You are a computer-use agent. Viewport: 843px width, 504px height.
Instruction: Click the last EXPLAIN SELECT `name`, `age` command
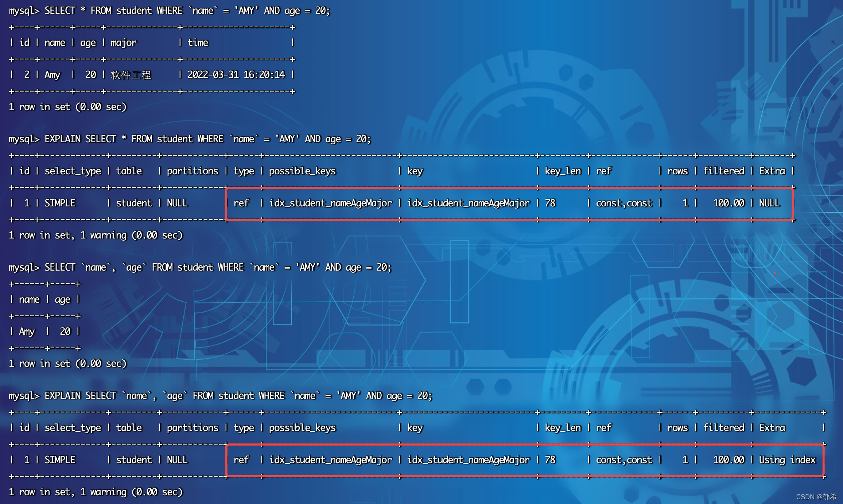click(x=220, y=396)
